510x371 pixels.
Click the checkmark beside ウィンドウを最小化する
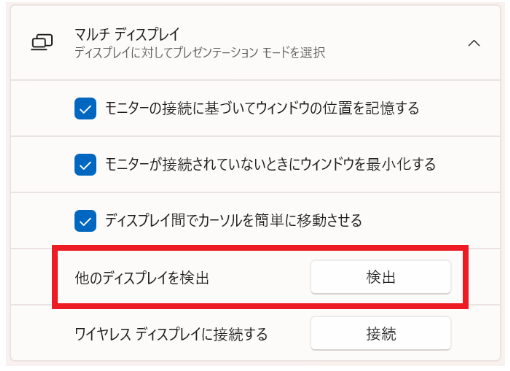click(x=85, y=165)
